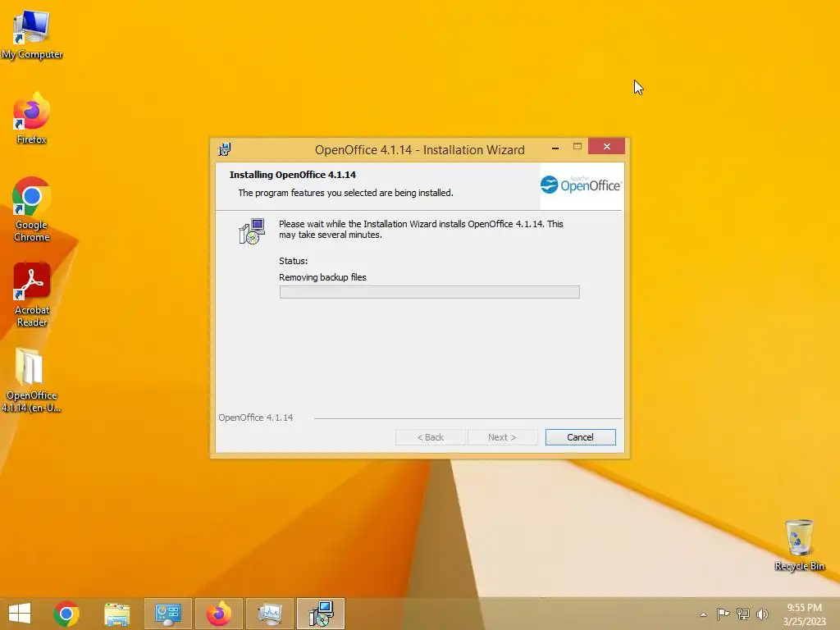Launch Chrome from the taskbar
This screenshot has width=840, height=630.
pyautogui.click(x=66, y=614)
